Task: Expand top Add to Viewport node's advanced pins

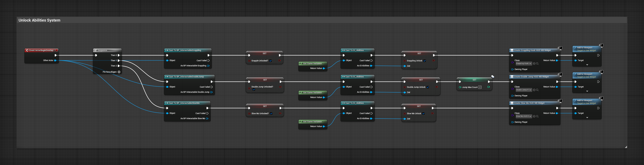Action: click(587, 65)
